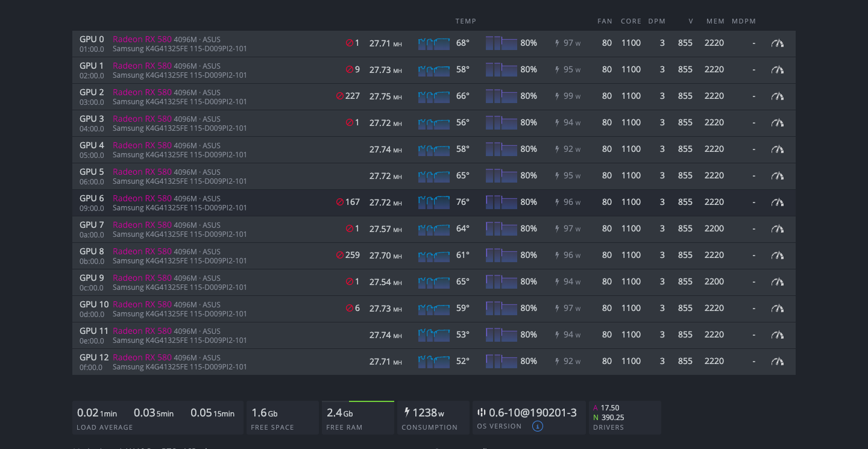868x449 pixels.
Task: Select the MDPM column header
Action: [744, 21]
